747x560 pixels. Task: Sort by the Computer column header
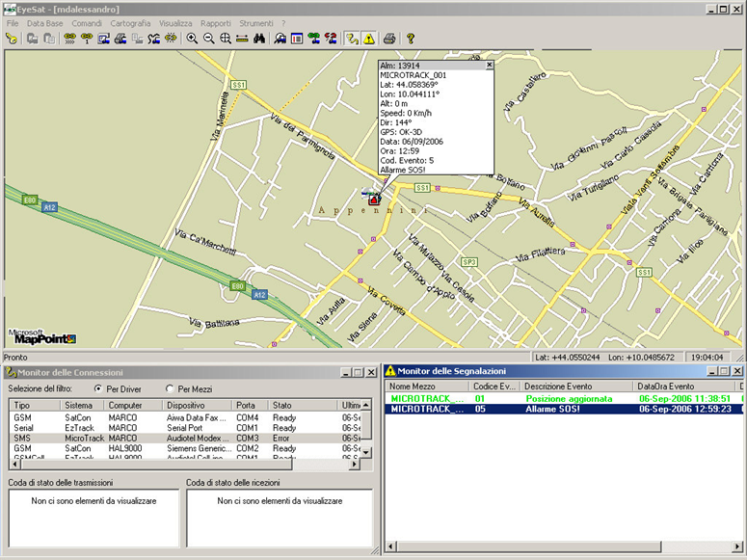[x=133, y=405]
